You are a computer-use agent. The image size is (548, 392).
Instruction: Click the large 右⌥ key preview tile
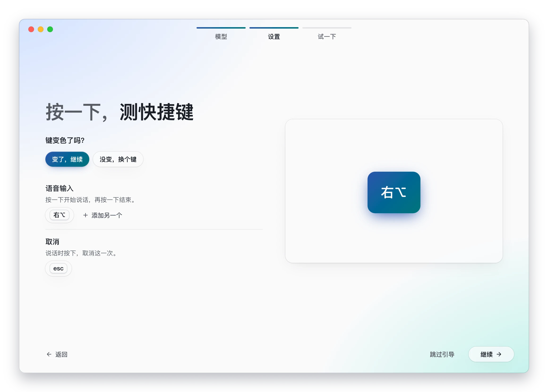click(394, 192)
